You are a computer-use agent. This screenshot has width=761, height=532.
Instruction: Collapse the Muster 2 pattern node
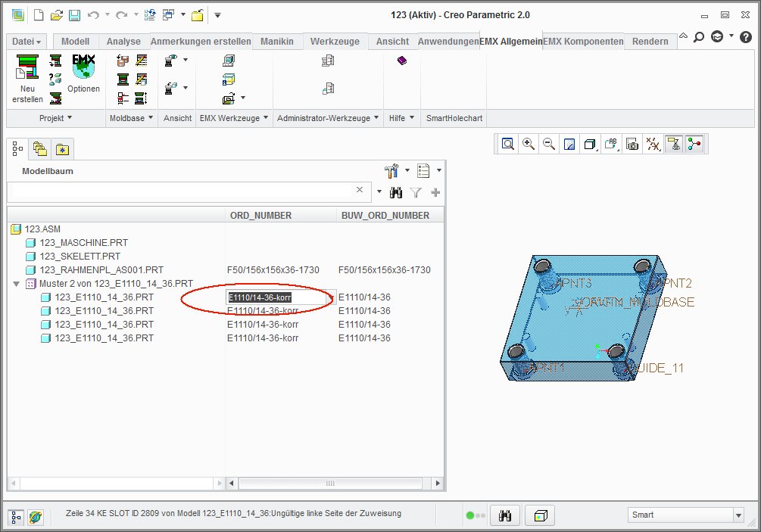(16, 284)
